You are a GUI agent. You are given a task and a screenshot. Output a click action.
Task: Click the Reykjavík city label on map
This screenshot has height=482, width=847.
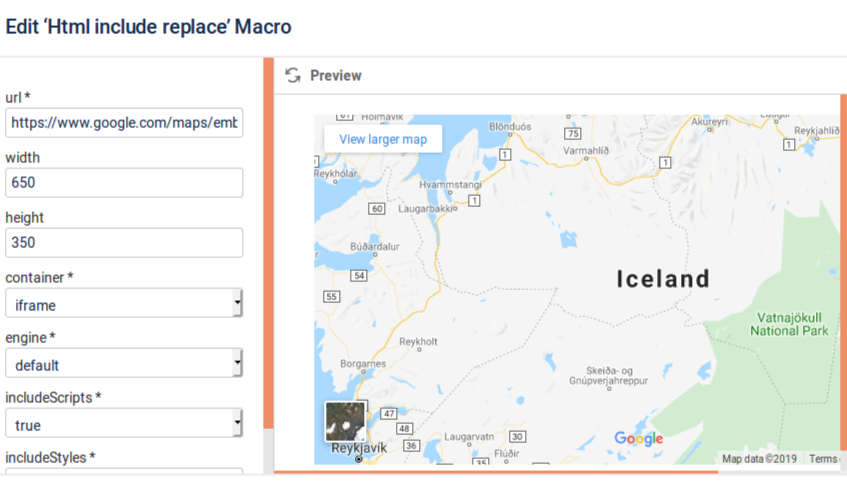pyautogui.click(x=358, y=448)
